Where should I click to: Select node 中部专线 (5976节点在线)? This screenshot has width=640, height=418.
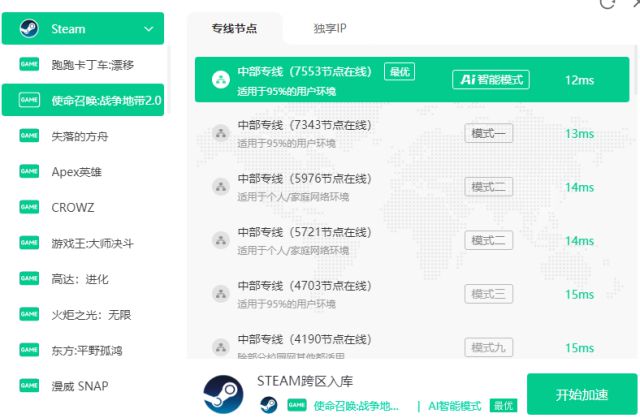coord(412,187)
